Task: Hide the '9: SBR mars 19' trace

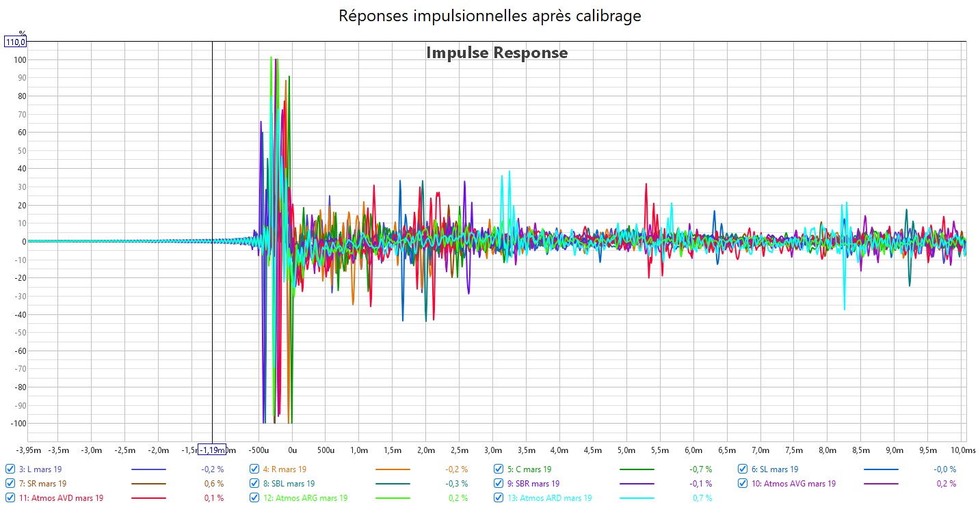Action: coord(499,484)
